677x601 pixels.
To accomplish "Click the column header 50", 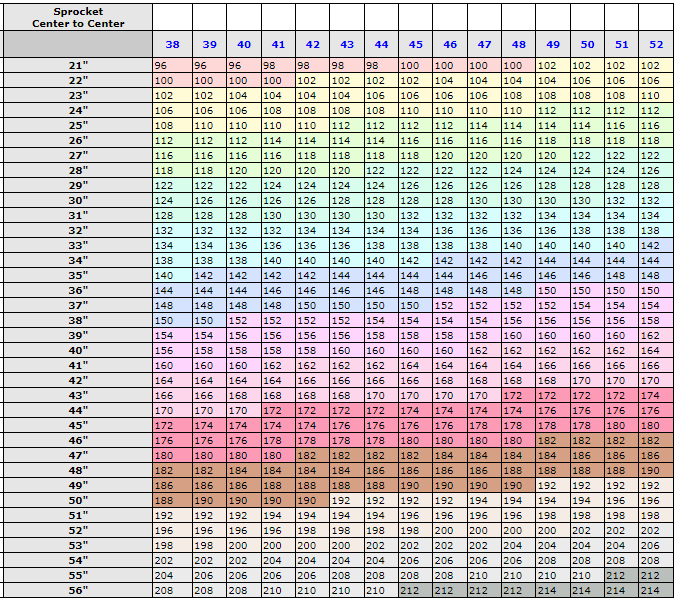I will pyautogui.click(x=588, y=44).
